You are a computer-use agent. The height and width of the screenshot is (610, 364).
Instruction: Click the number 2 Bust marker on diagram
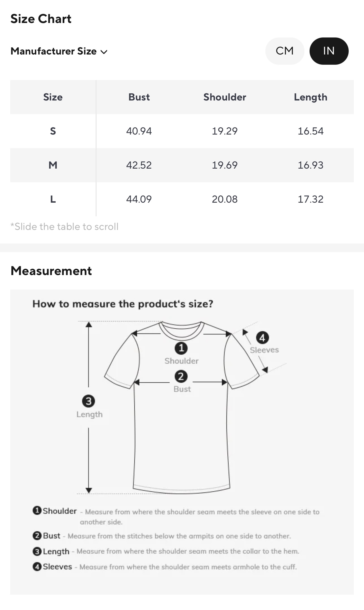[181, 377]
